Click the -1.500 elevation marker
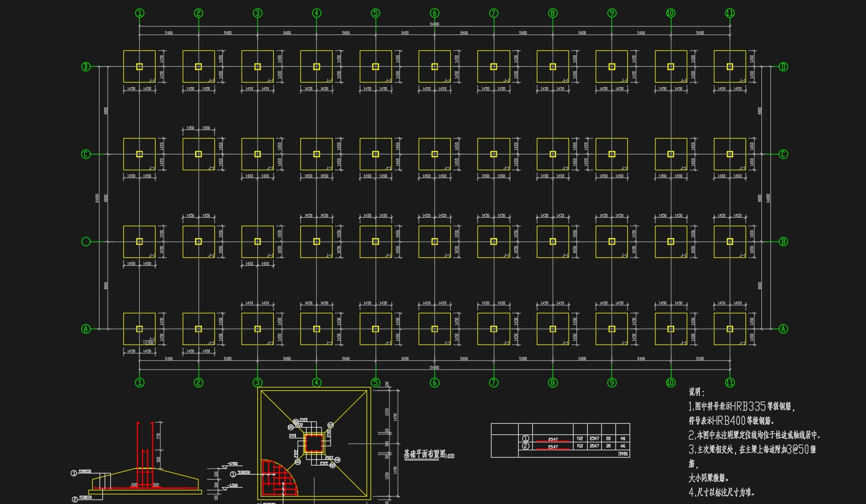 232,486
